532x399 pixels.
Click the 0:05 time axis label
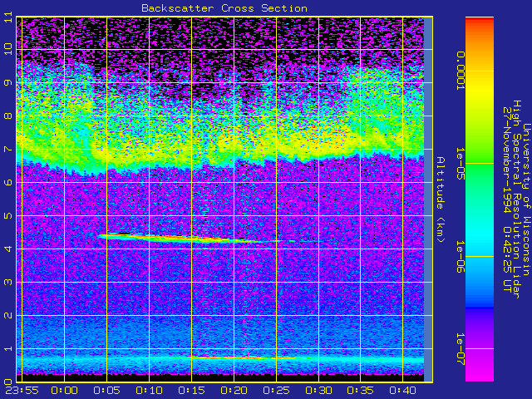pos(107,391)
